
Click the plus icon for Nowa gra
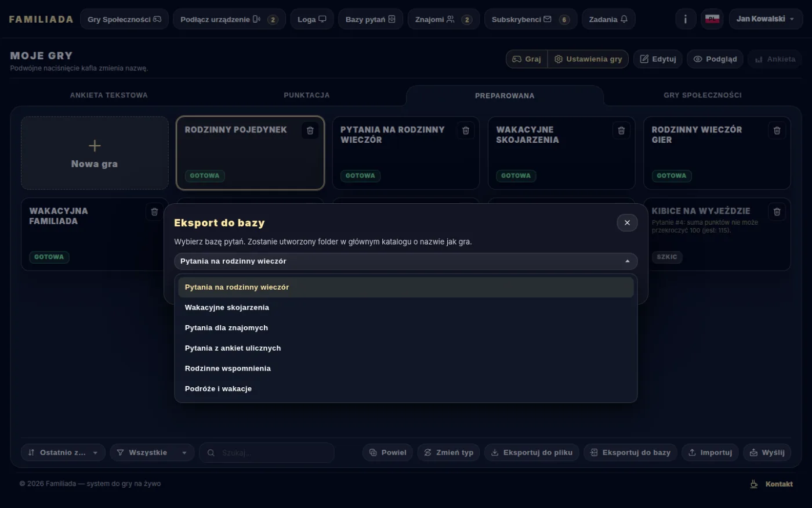(95, 146)
